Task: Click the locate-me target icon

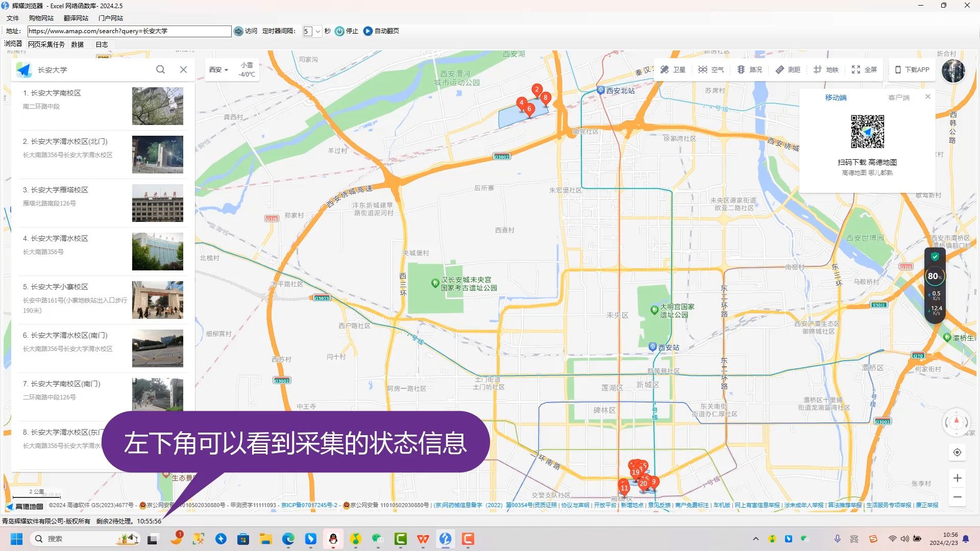Action: 957,453
